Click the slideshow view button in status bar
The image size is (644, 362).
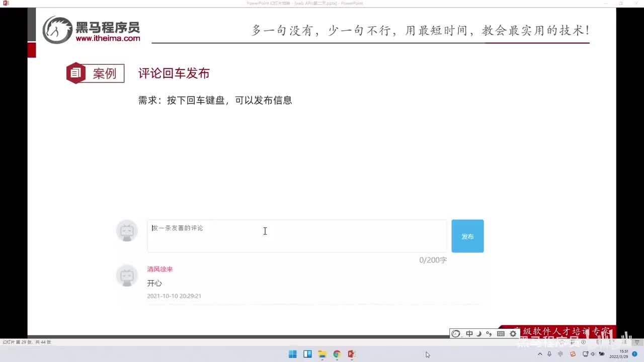[x=637, y=342]
